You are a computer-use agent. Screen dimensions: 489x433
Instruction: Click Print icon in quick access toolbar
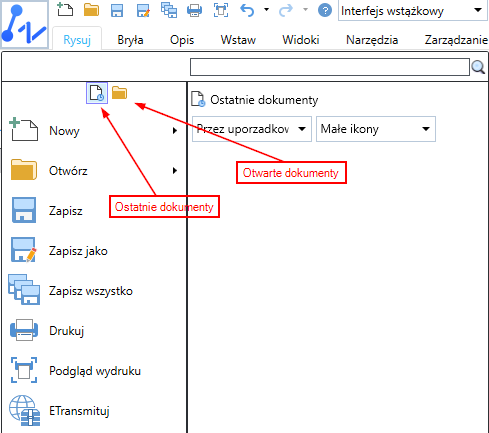[194, 10]
